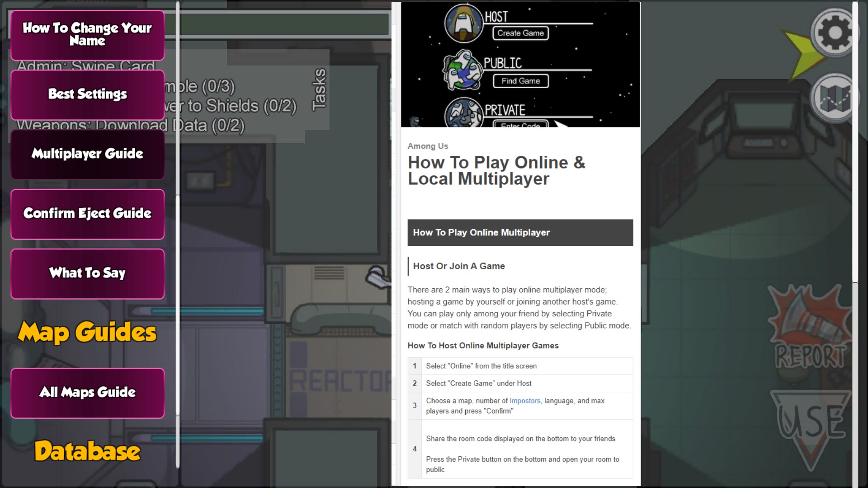The width and height of the screenshot is (868, 488).
Task: Open the Confirm Eject Guide entry
Action: click(x=87, y=214)
